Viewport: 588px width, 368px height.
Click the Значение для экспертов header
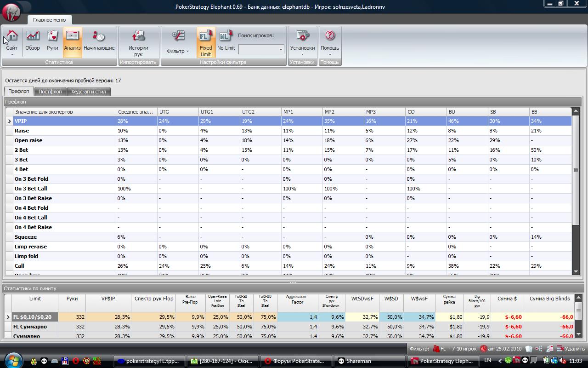coord(64,112)
